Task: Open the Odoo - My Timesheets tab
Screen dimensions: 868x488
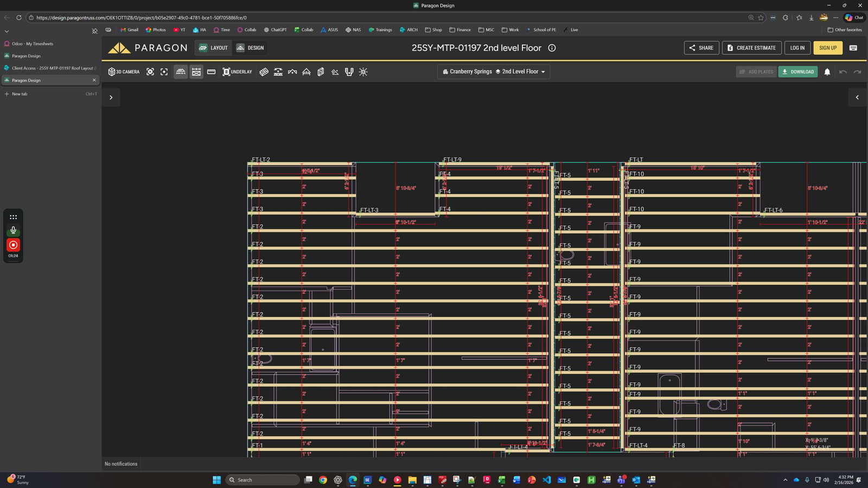Action: [x=50, y=43]
